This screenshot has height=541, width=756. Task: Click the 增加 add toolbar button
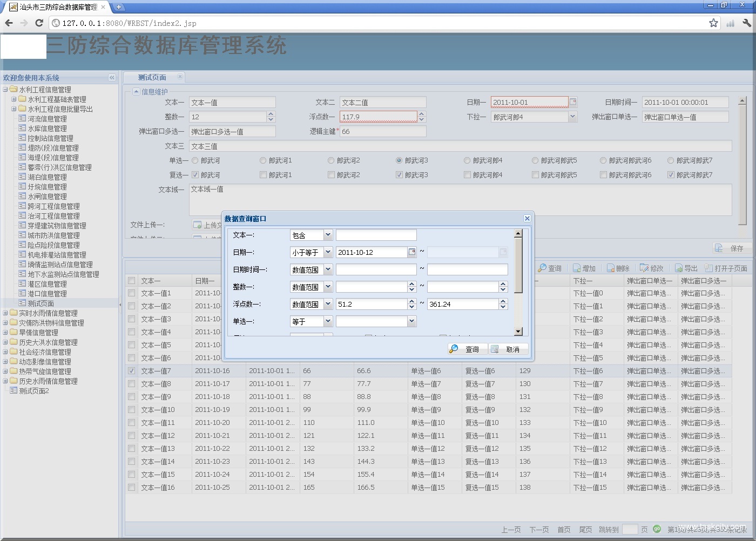pos(584,268)
